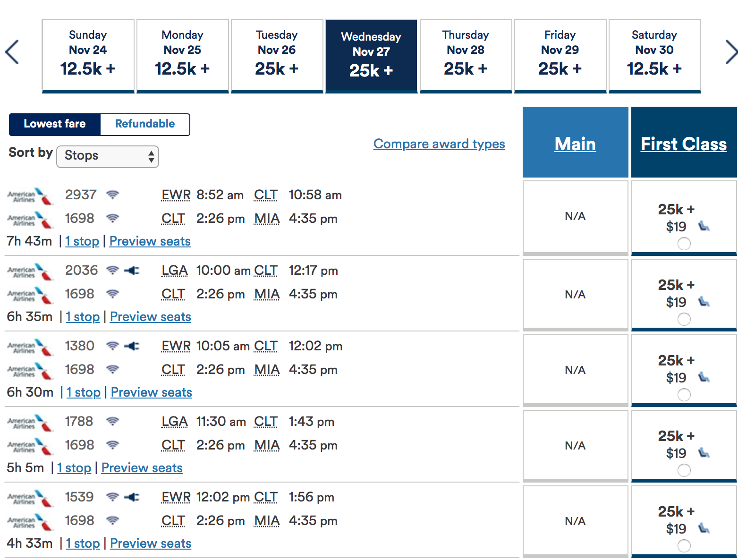
Task: Click the next dates right arrow
Action: (x=730, y=52)
